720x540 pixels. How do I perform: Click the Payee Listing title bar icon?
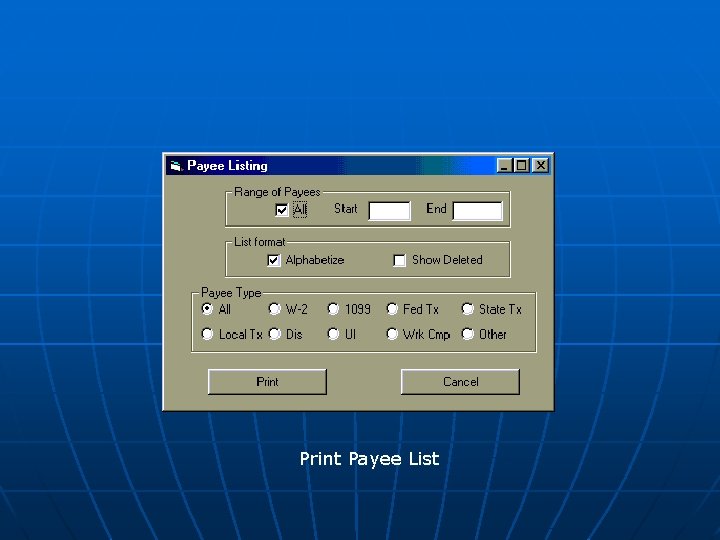tap(176, 166)
